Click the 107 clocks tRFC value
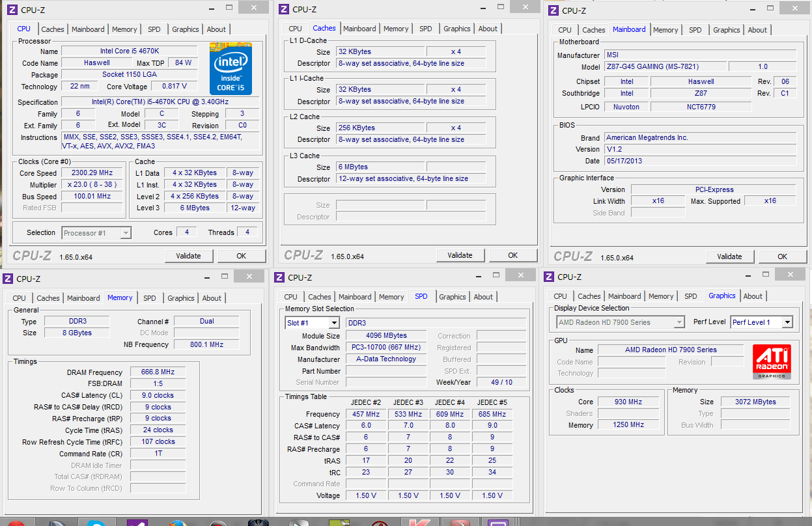The height and width of the screenshot is (526, 812). [x=158, y=442]
